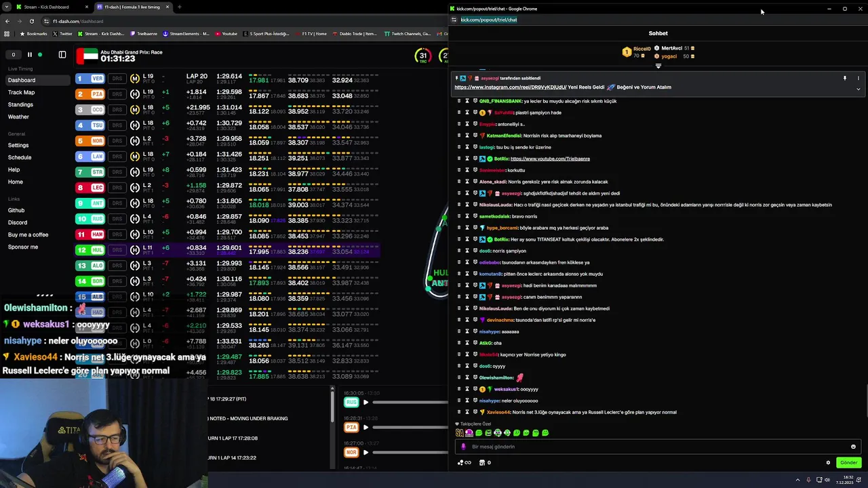Open the browser apps grid icon
868x488 pixels.
(x=7, y=34)
